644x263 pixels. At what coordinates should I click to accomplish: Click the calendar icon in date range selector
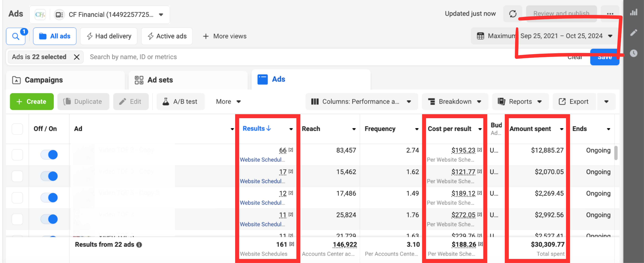pos(480,36)
